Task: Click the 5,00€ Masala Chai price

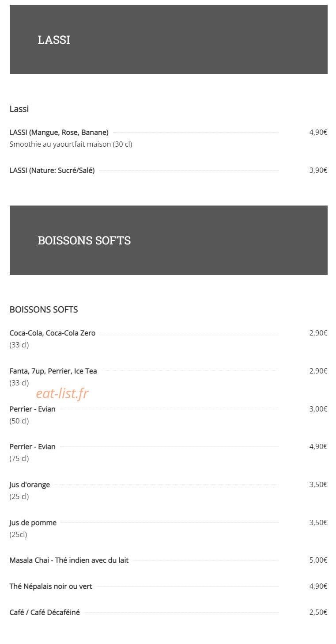Action: point(318,560)
